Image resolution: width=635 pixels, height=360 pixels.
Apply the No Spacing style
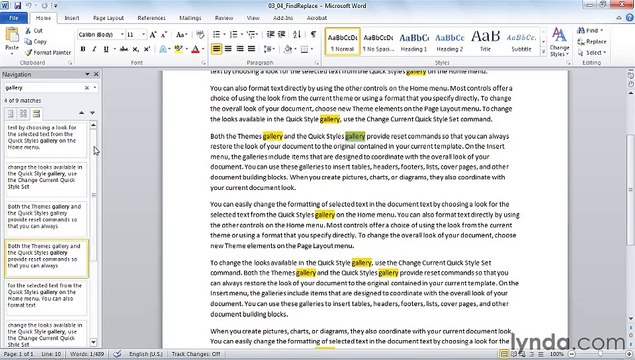point(378,42)
